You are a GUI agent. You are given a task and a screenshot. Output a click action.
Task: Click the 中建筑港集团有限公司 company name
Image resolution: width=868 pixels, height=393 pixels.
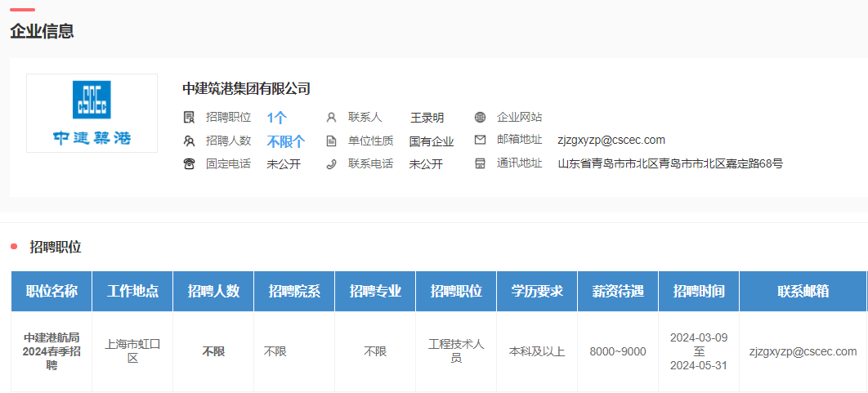click(x=246, y=88)
